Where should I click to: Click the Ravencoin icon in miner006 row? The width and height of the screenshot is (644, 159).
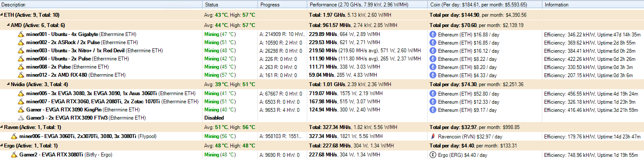click(433, 136)
